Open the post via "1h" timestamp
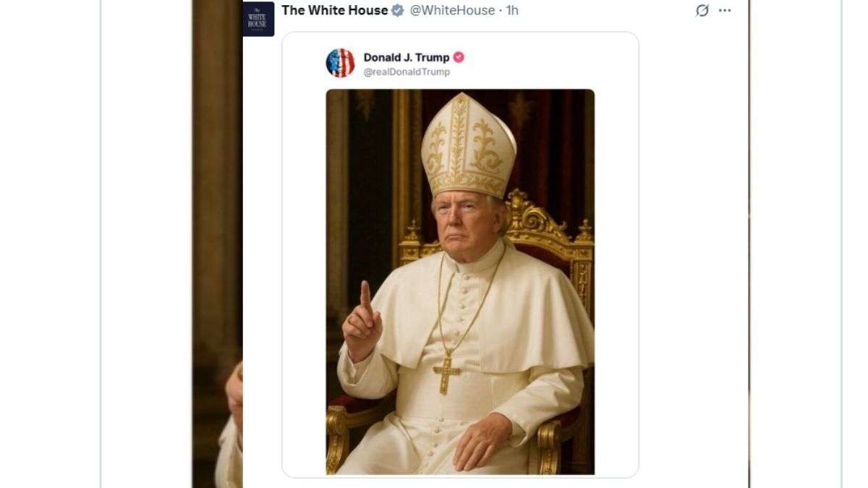Image resolution: width=868 pixels, height=488 pixels. pos(512,11)
